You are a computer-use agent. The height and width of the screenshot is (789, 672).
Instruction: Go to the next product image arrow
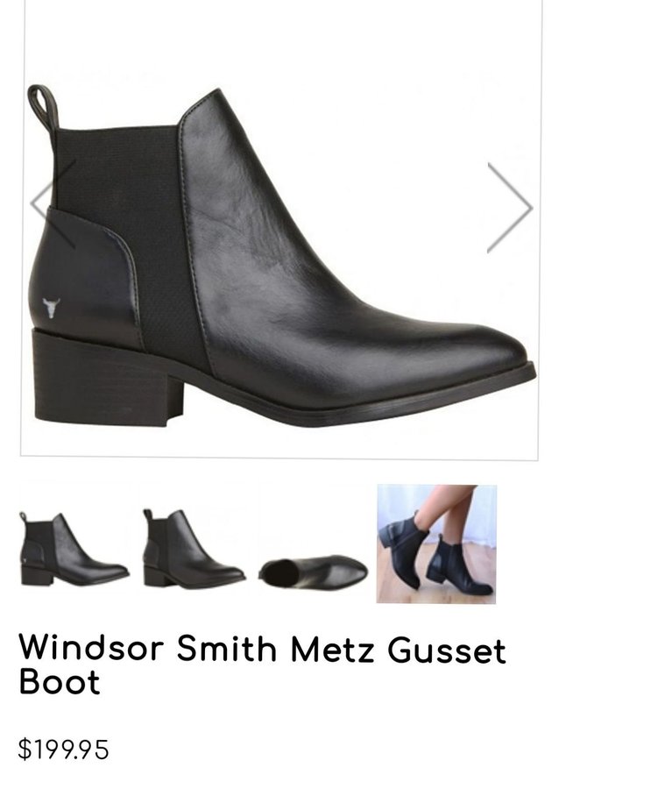coord(510,207)
